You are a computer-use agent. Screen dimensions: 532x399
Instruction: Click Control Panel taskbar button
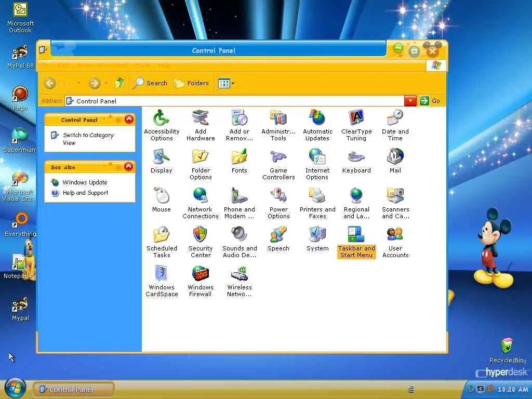point(73,390)
